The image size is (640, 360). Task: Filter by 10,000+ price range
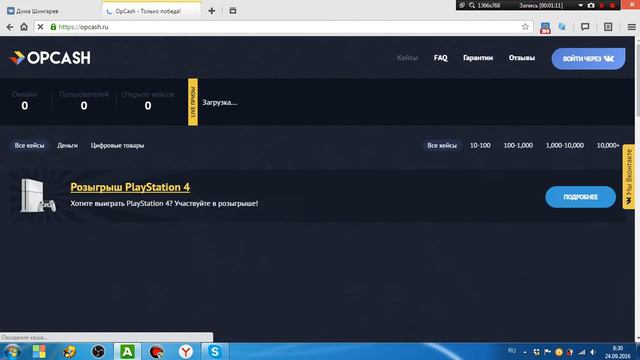point(608,145)
